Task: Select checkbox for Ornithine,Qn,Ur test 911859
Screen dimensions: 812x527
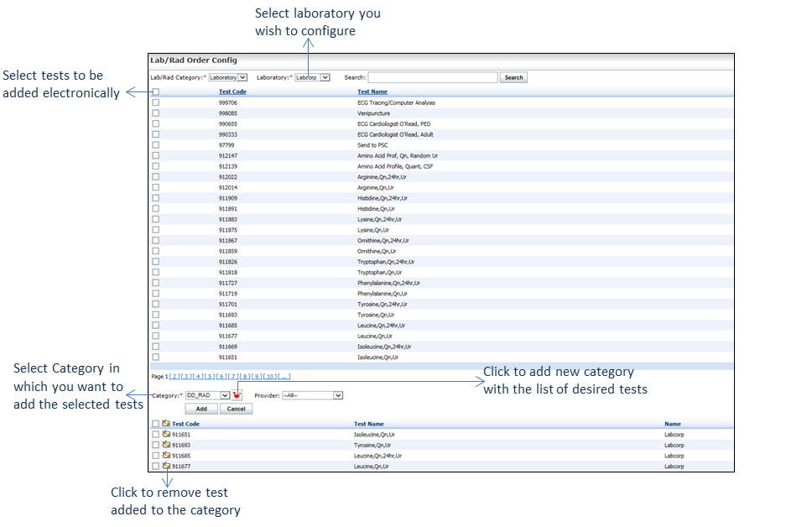Action: pyautogui.click(x=156, y=251)
